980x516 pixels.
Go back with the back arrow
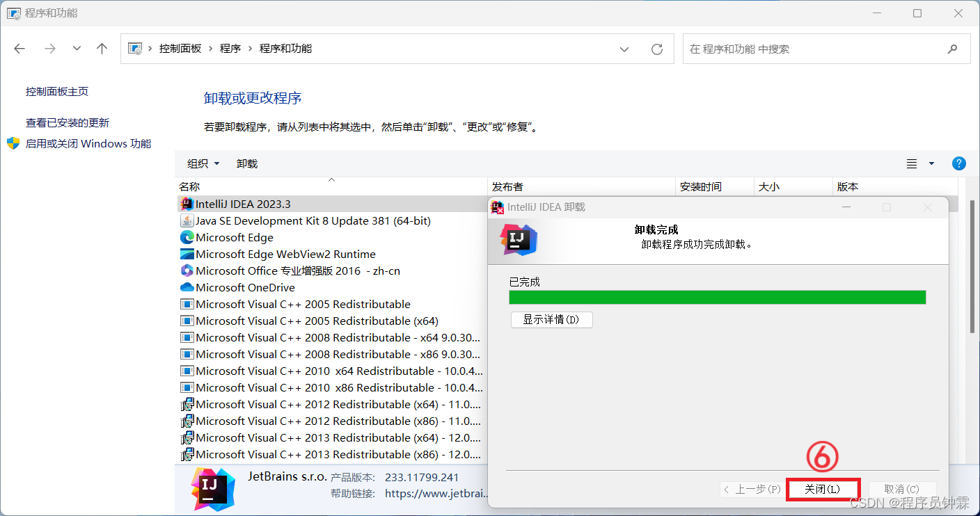click(19, 49)
